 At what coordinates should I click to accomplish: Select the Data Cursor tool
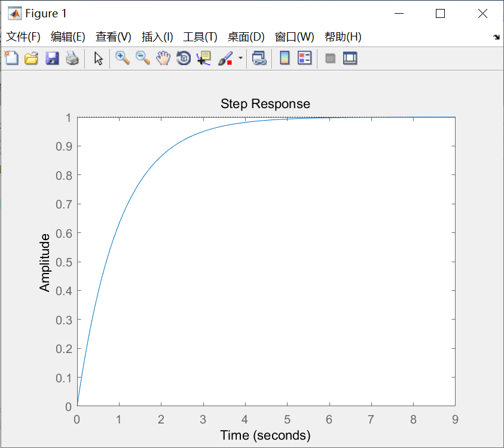[203, 58]
